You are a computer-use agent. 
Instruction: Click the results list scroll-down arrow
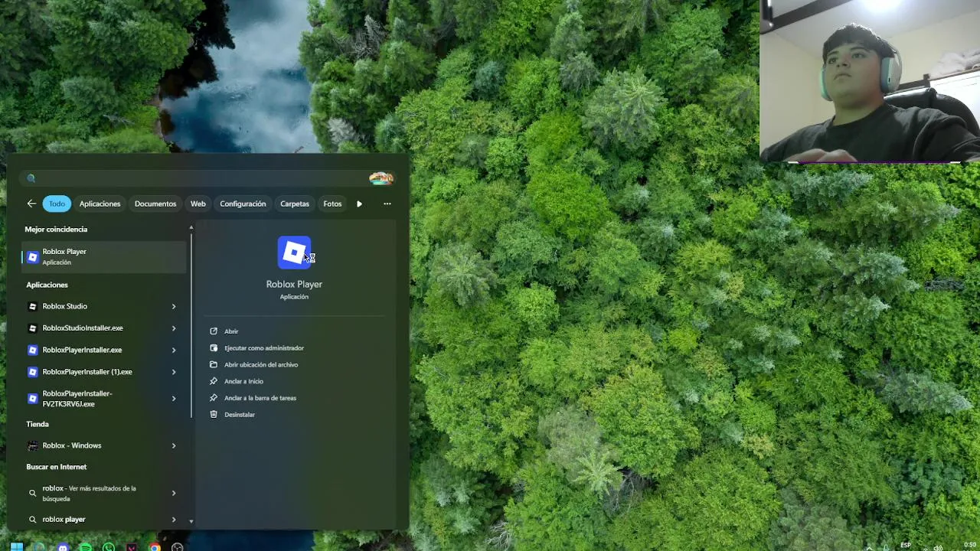coord(191,521)
